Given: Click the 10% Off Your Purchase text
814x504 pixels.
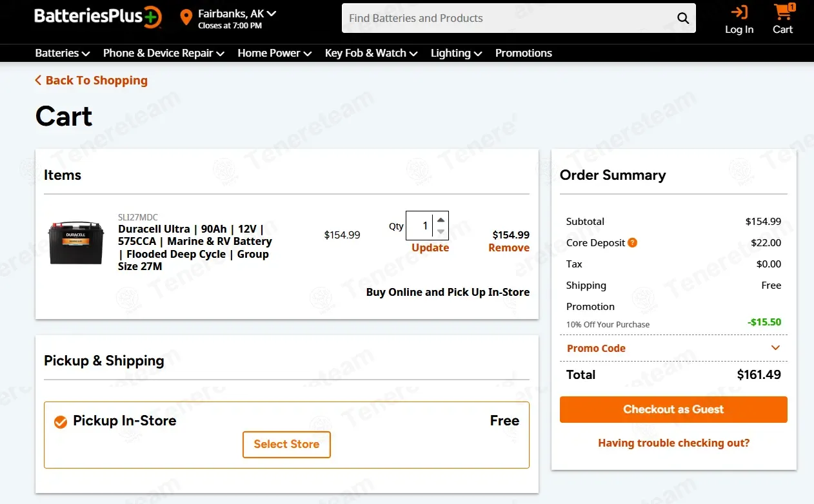Looking at the screenshot, I should [x=608, y=324].
